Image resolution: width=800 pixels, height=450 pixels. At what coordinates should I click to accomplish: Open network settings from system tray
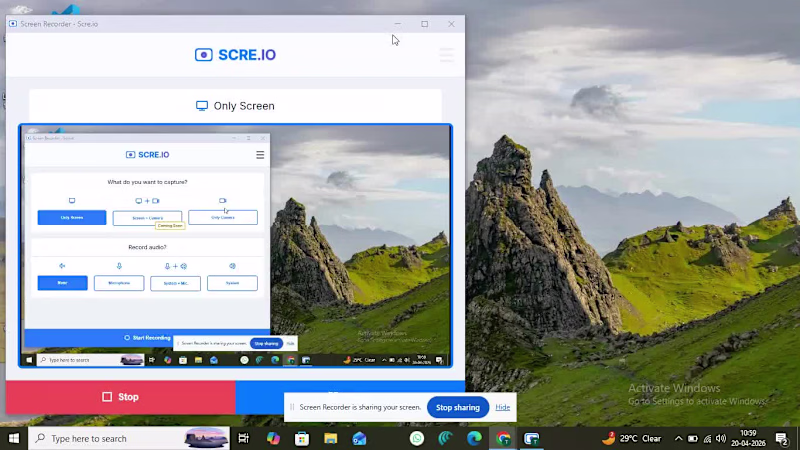click(x=707, y=438)
